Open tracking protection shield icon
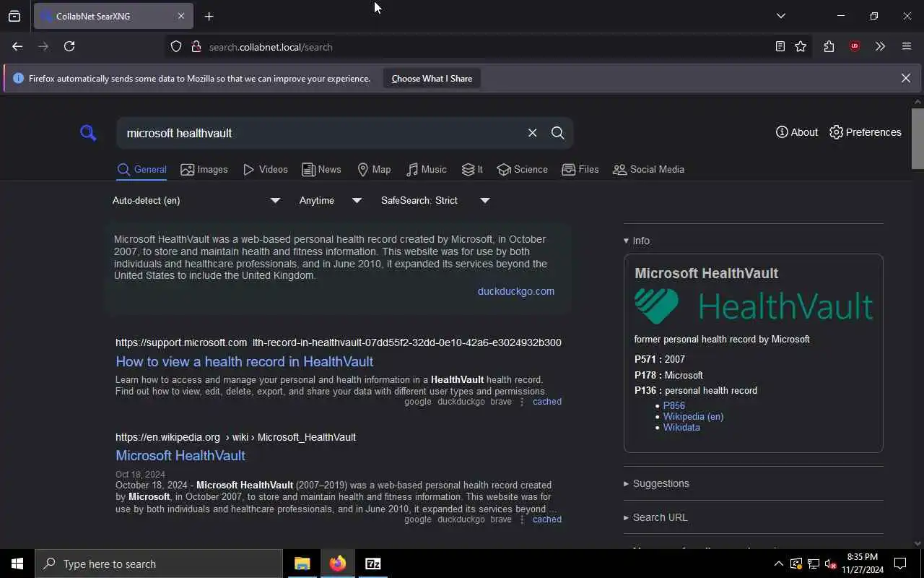924x578 pixels. coord(176,47)
